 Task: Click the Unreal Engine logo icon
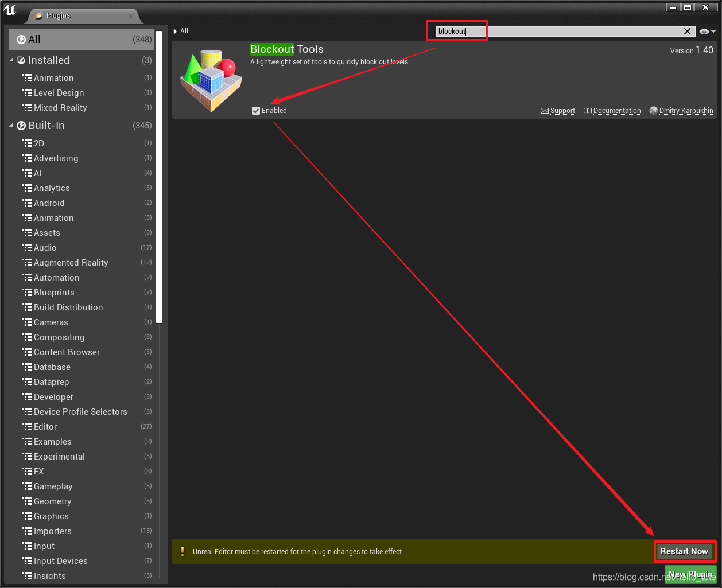click(x=10, y=10)
